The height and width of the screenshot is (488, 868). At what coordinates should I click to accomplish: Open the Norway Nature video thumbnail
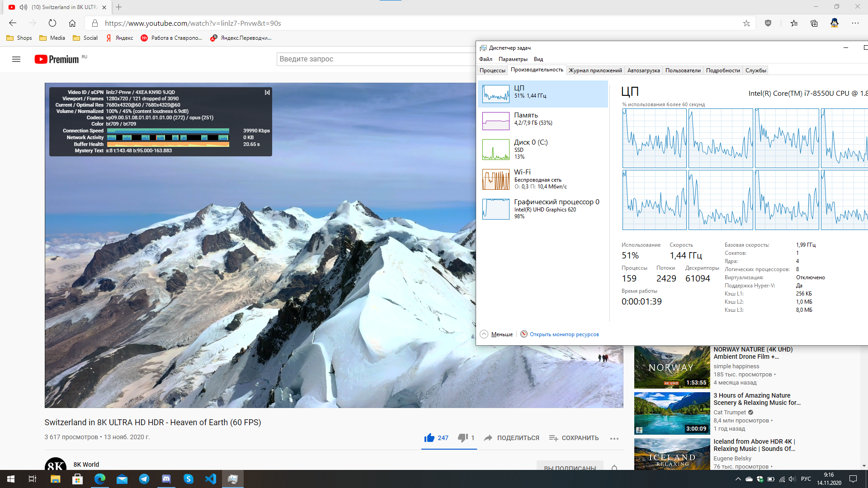tap(672, 367)
